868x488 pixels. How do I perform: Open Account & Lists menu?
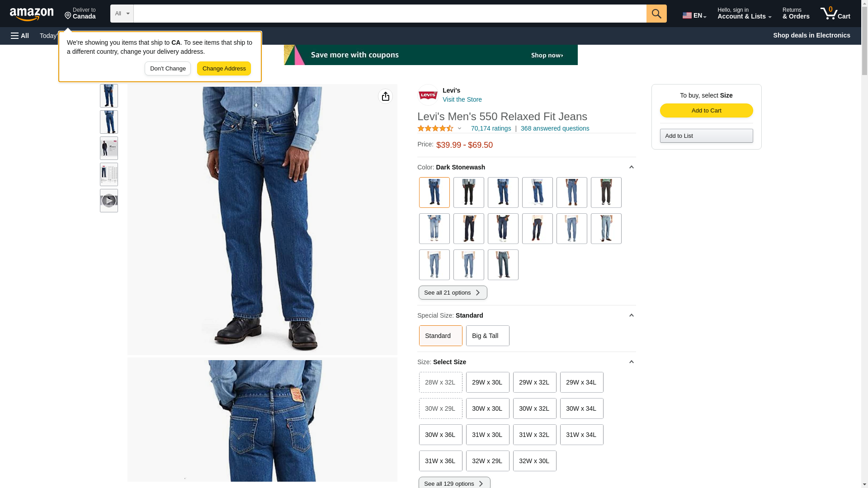744,14
